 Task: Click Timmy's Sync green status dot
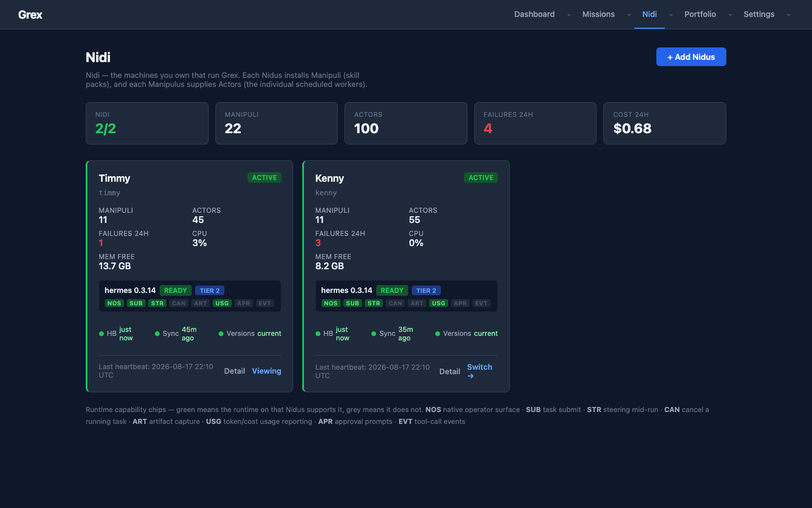[157, 334]
